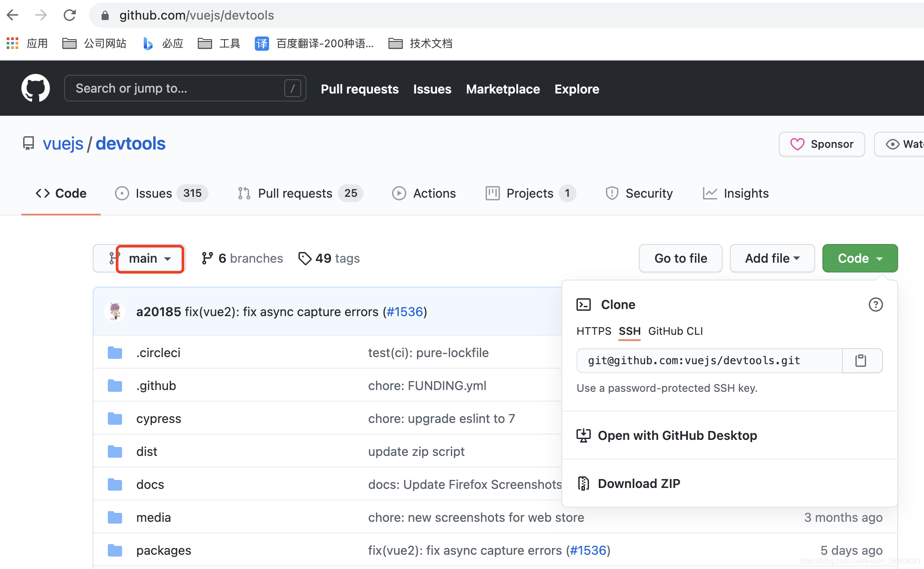Download the repository as ZIP
Viewport: 924px width, 569px height.
click(638, 484)
